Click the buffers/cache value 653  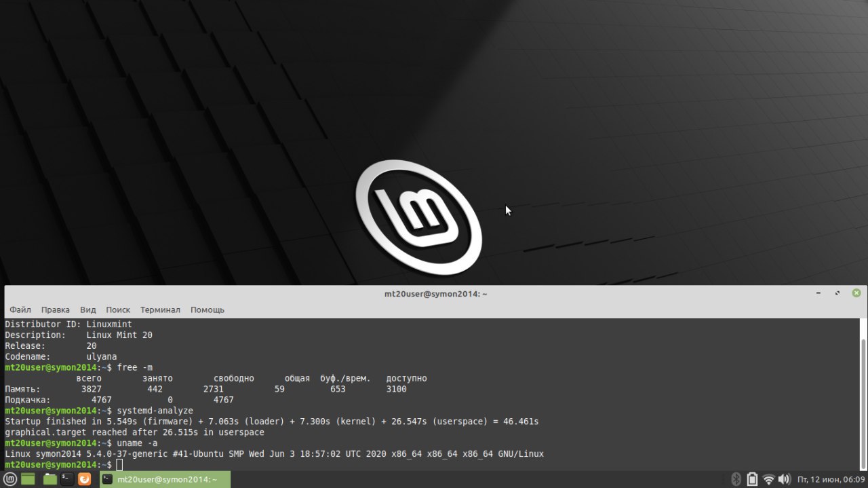pos(338,389)
